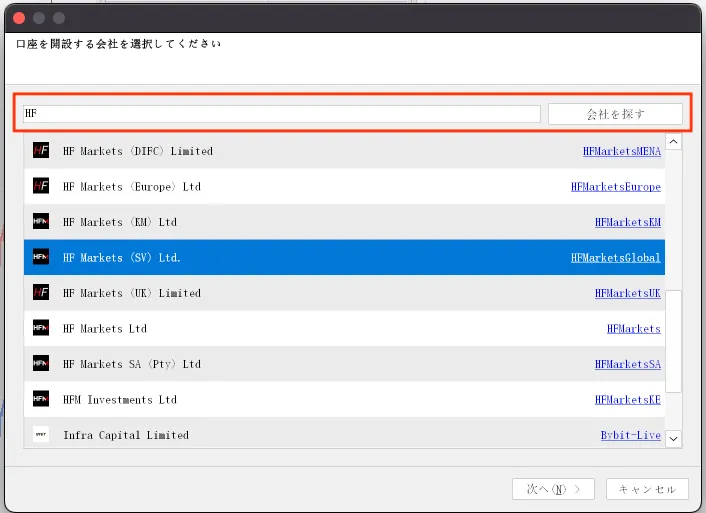Click the Infra Capital Limited logo icon
The height and width of the screenshot is (513, 706).
tap(41, 435)
